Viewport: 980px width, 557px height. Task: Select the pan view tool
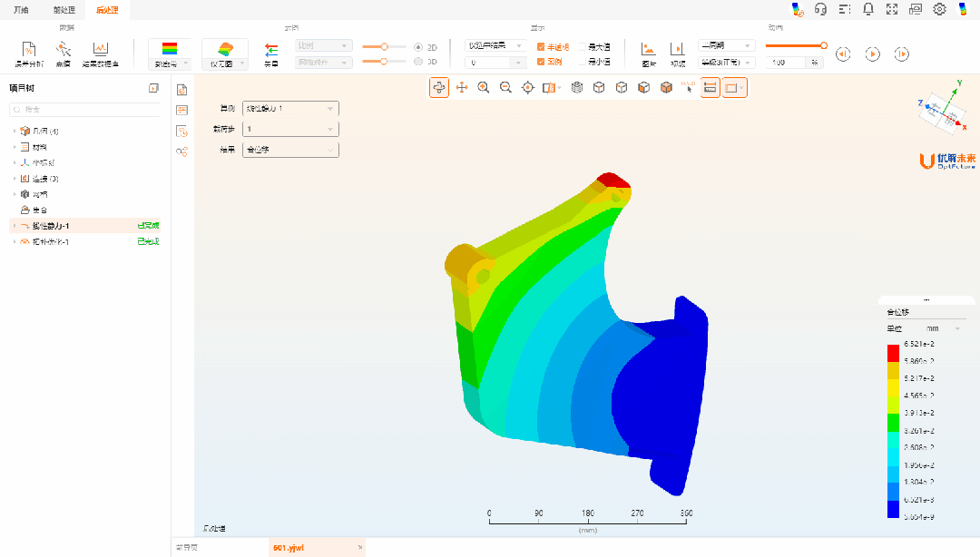click(462, 87)
